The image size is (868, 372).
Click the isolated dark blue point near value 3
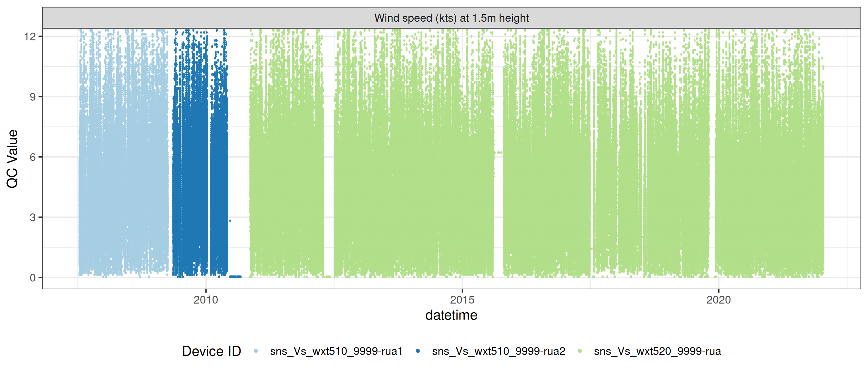click(230, 221)
